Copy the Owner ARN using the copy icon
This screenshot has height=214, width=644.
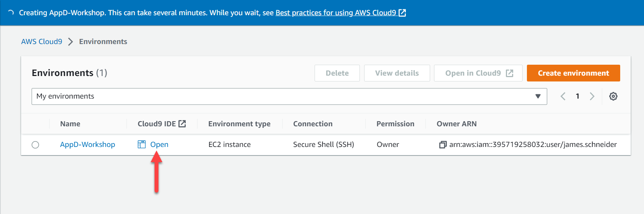point(443,145)
